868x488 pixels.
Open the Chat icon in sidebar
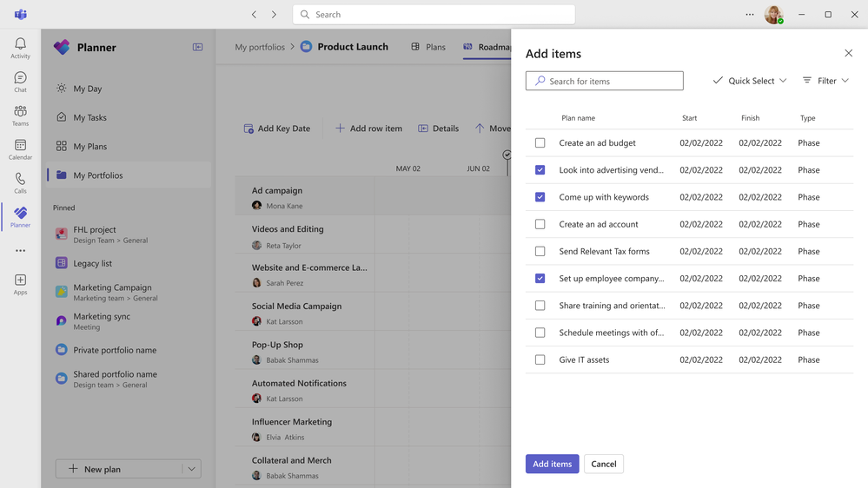[20, 82]
